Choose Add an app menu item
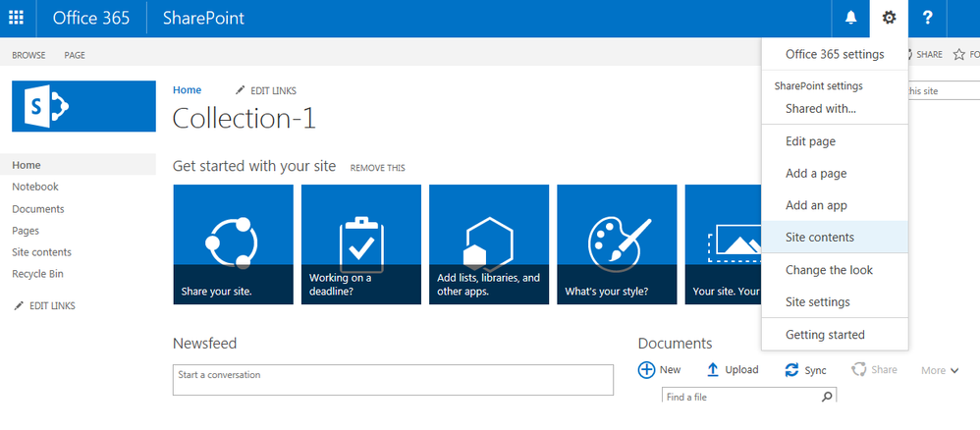 (x=835, y=205)
